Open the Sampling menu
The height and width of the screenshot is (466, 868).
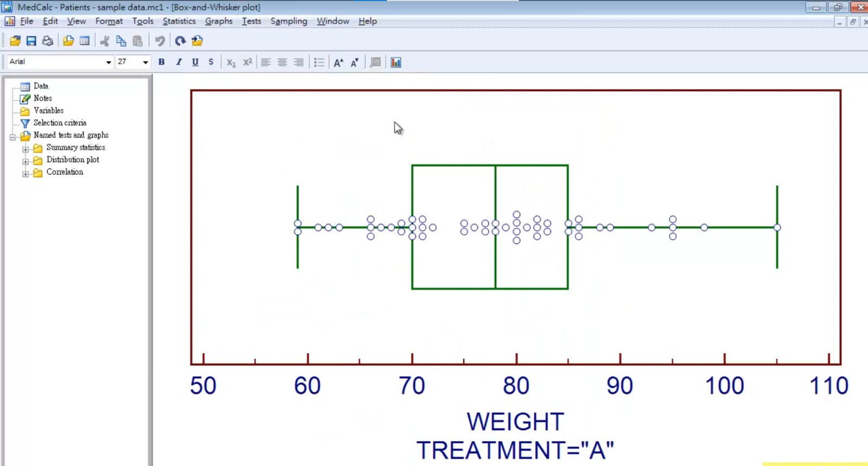point(289,21)
